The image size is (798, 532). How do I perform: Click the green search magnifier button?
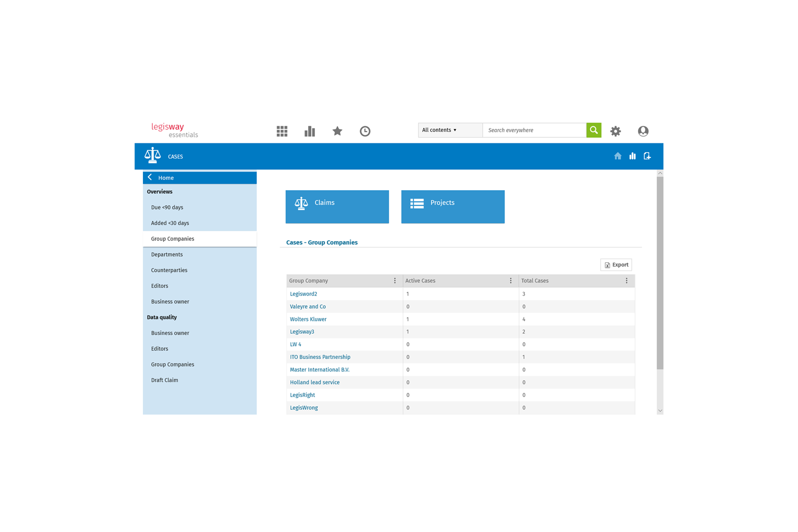point(594,130)
